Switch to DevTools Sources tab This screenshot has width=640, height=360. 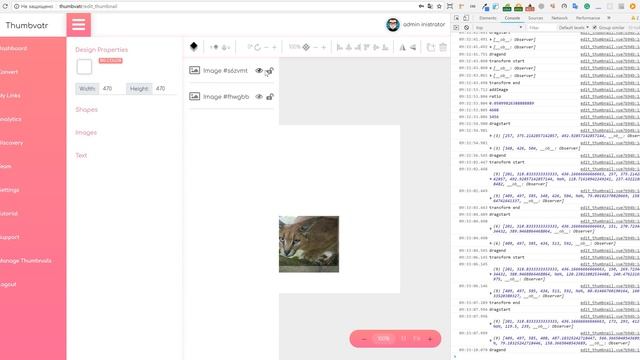click(536, 18)
